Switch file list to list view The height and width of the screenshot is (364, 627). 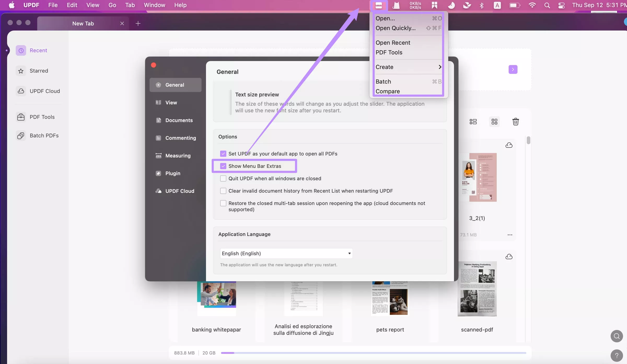pos(473,122)
